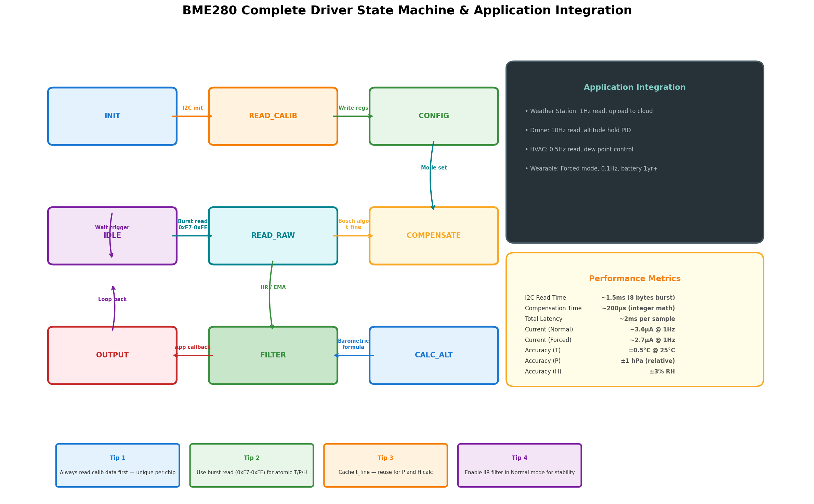814x504 pixels.
Task: Click the '±3% RH' value
Action: pos(662,372)
